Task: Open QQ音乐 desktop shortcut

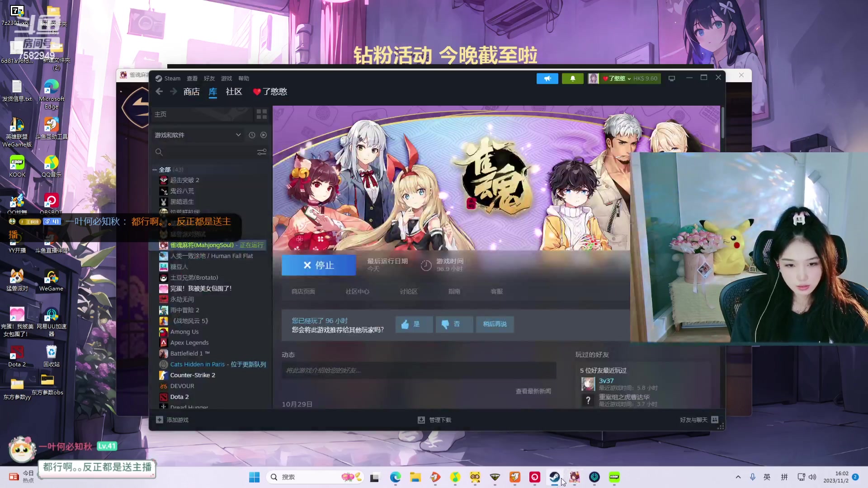Action: [x=52, y=166]
